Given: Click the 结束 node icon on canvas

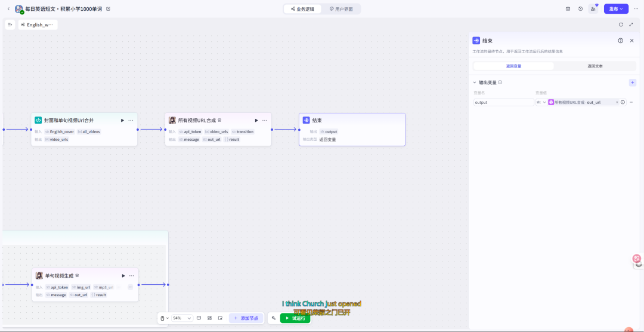Looking at the screenshot, I should pyautogui.click(x=306, y=120).
